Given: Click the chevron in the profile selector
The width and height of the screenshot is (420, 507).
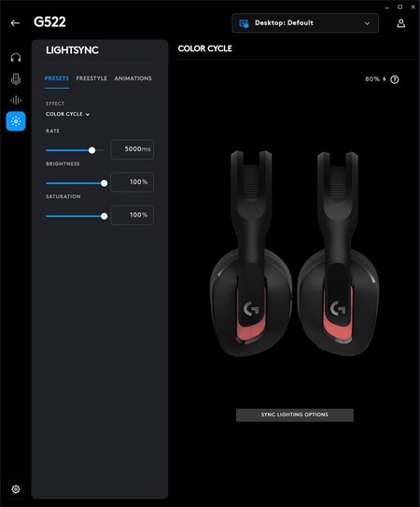Looking at the screenshot, I should pos(367,23).
